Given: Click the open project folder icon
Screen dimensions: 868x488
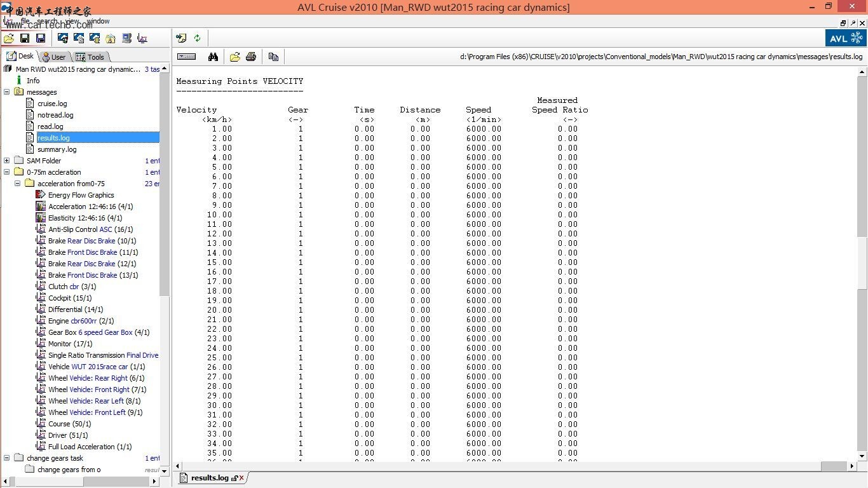Looking at the screenshot, I should (x=9, y=39).
